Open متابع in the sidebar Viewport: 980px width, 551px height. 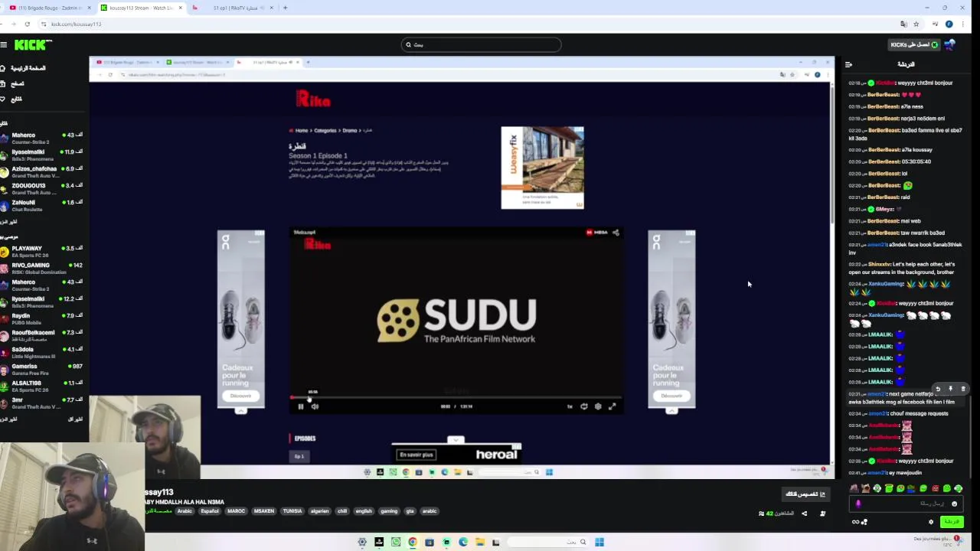pos(13,99)
